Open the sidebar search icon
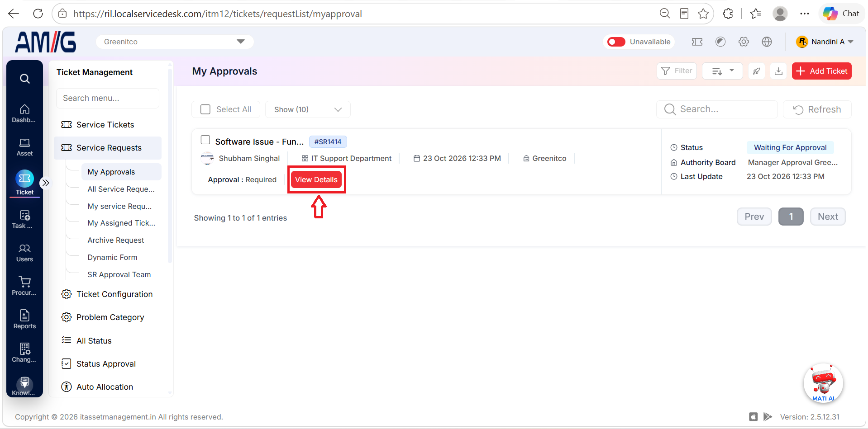Screen dimensions: 868x429 pos(24,79)
